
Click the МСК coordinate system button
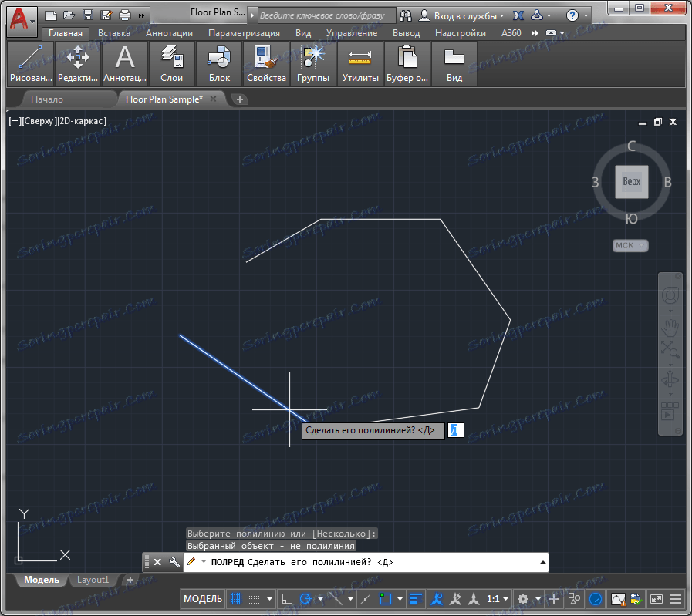pos(630,245)
